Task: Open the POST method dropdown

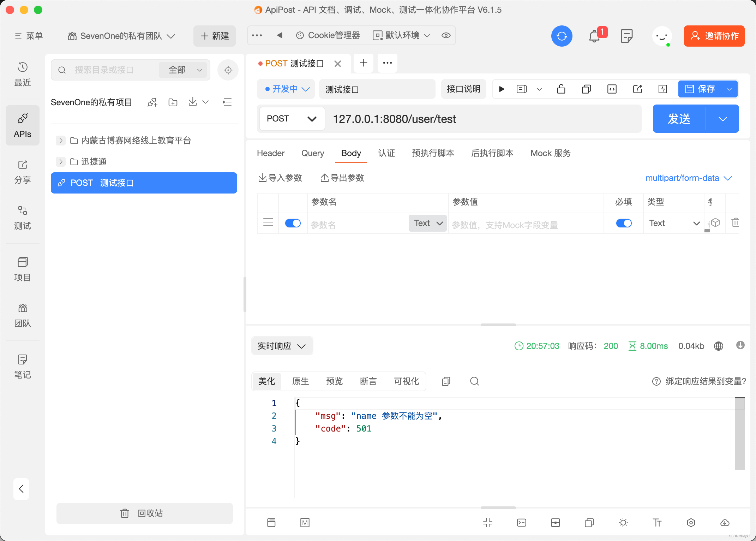Action: coord(292,119)
